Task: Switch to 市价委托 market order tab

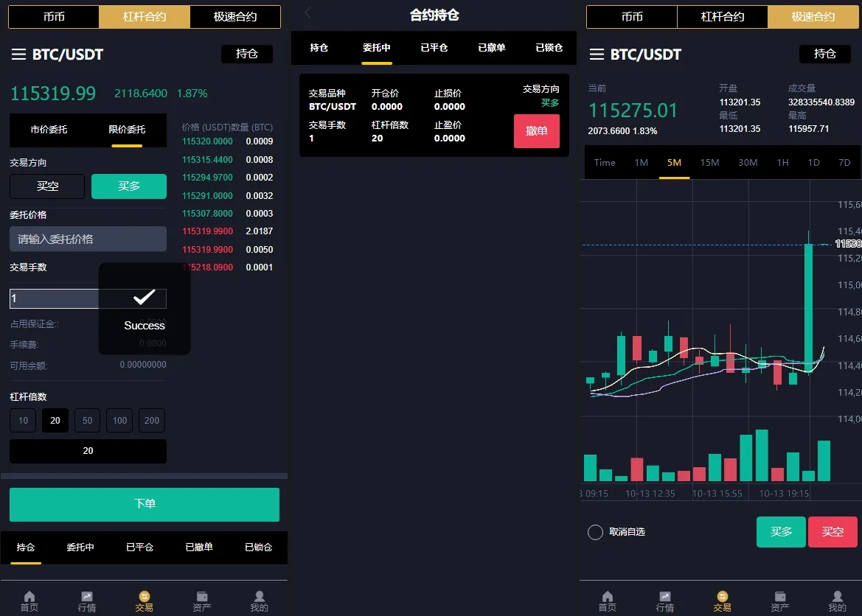Action: click(x=49, y=130)
